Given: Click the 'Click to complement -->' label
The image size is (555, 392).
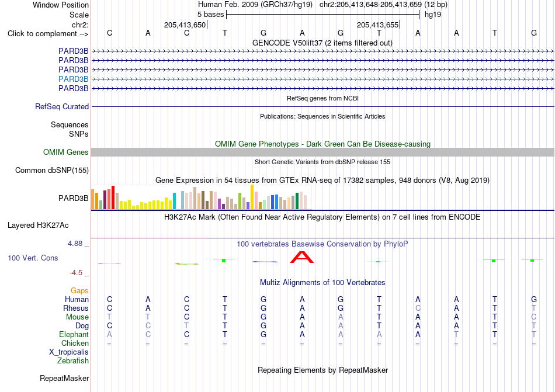Looking at the screenshot, I should tap(48, 34).
